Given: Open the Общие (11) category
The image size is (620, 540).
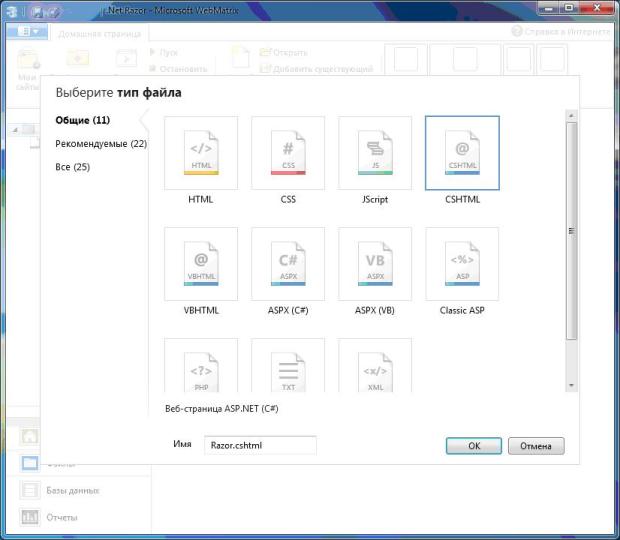Looking at the screenshot, I should pyautogui.click(x=83, y=120).
